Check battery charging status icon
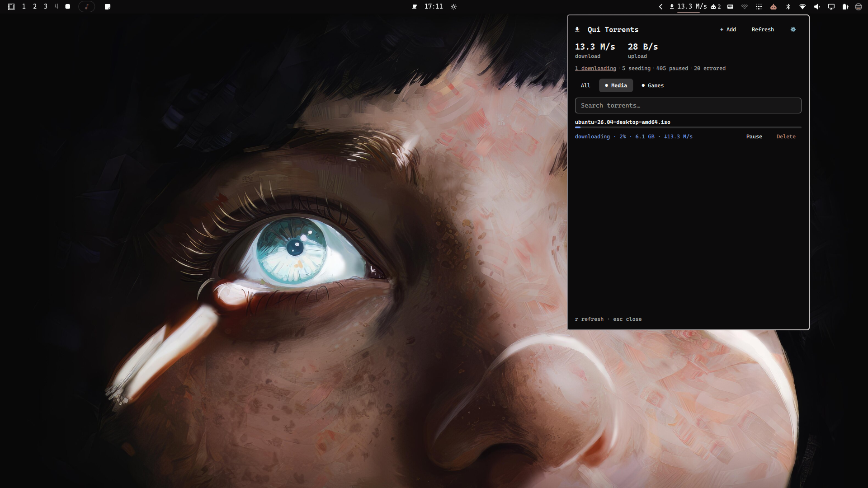The image size is (868, 488). (x=845, y=7)
